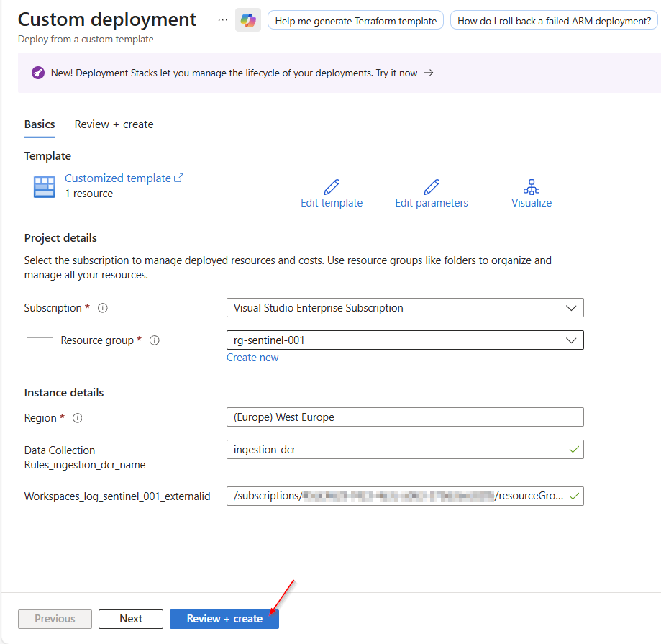Viewport: 661px width, 644px height.
Task: Select the Basics tab
Action: pyautogui.click(x=40, y=124)
